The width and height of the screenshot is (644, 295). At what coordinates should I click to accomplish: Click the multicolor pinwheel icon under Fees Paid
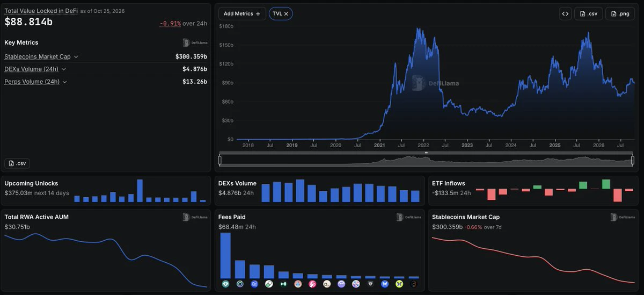click(355, 284)
